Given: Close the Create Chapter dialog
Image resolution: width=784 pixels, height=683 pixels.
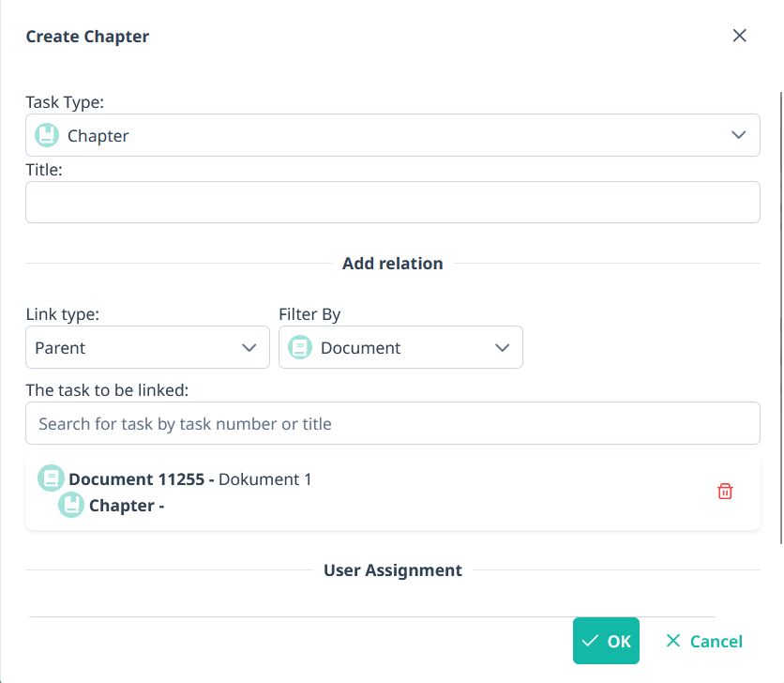Looking at the screenshot, I should pos(739,36).
